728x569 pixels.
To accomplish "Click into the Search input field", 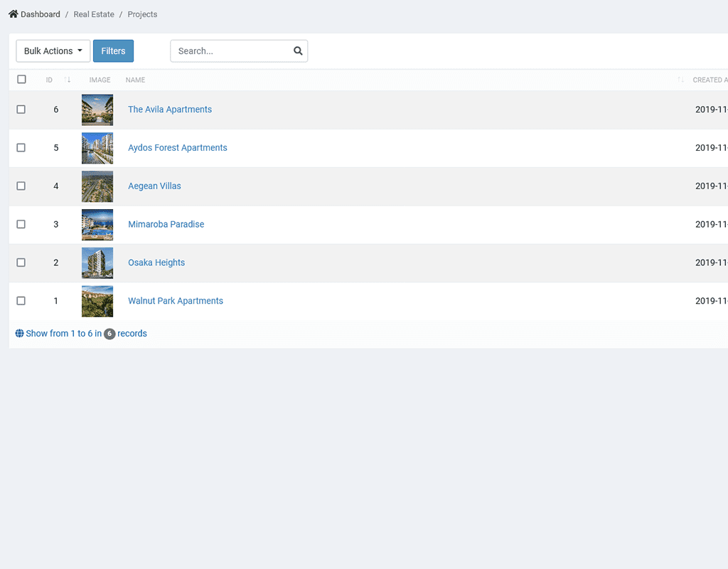I will point(231,51).
